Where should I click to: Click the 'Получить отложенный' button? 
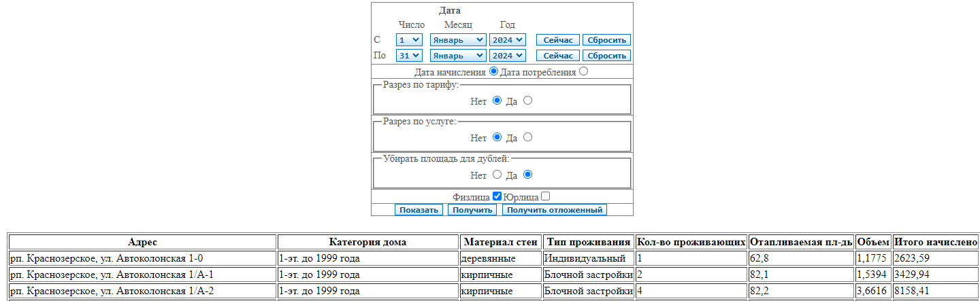click(555, 210)
